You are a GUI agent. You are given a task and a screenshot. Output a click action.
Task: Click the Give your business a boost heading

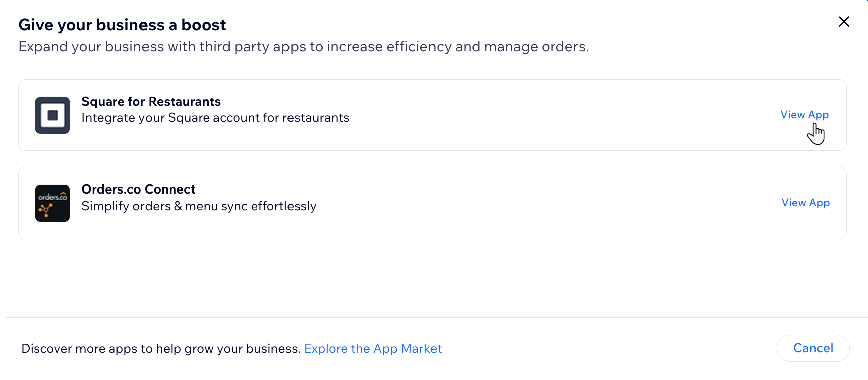[122, 24]
